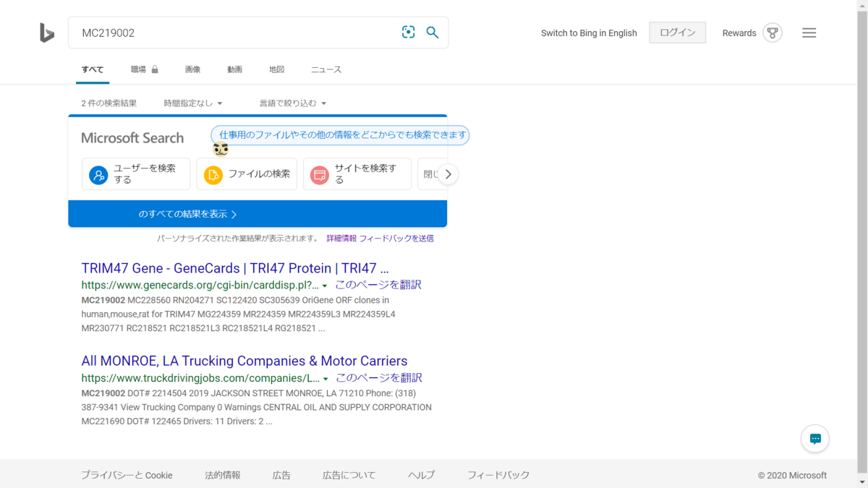Viewport: 868px width, 488px height.
Task: Open the Rewards trophy icon
Action: (x=773, y=33)
